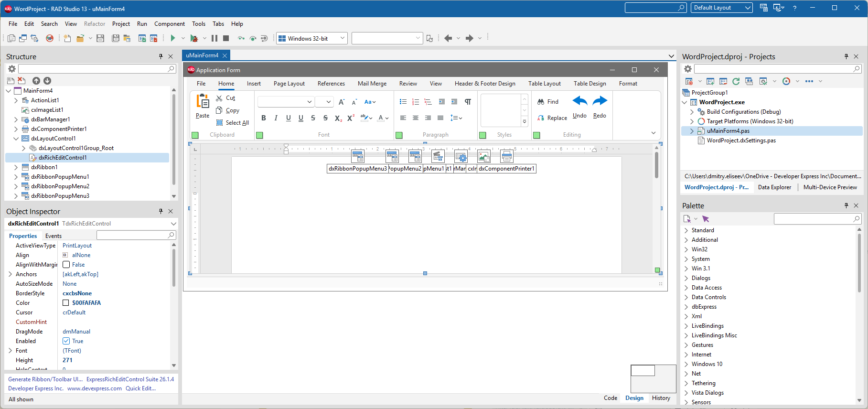Click the Cut scissors icon in Clipboard group

pyautogui.click(x=219, y=98)
